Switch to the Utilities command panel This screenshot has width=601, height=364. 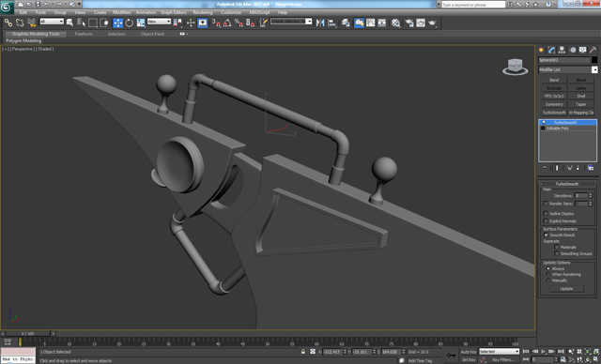coord(593,50)
